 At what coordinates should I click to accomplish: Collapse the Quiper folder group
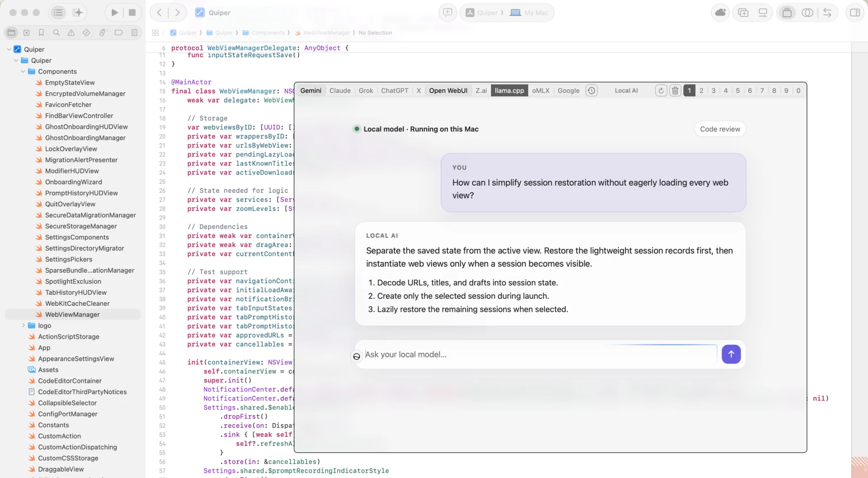[16, 60]
